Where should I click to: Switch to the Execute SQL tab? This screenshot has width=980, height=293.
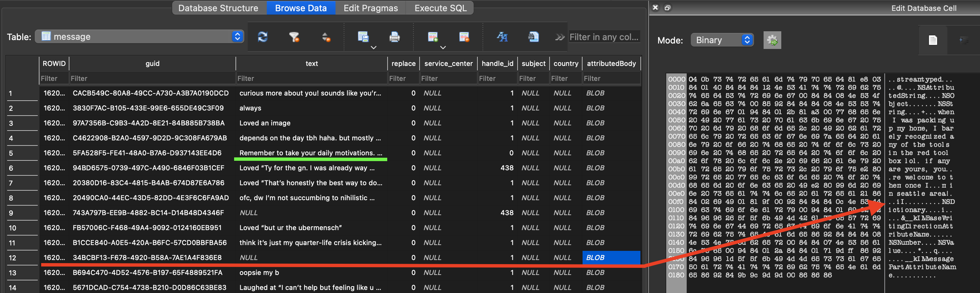[440, 8]
